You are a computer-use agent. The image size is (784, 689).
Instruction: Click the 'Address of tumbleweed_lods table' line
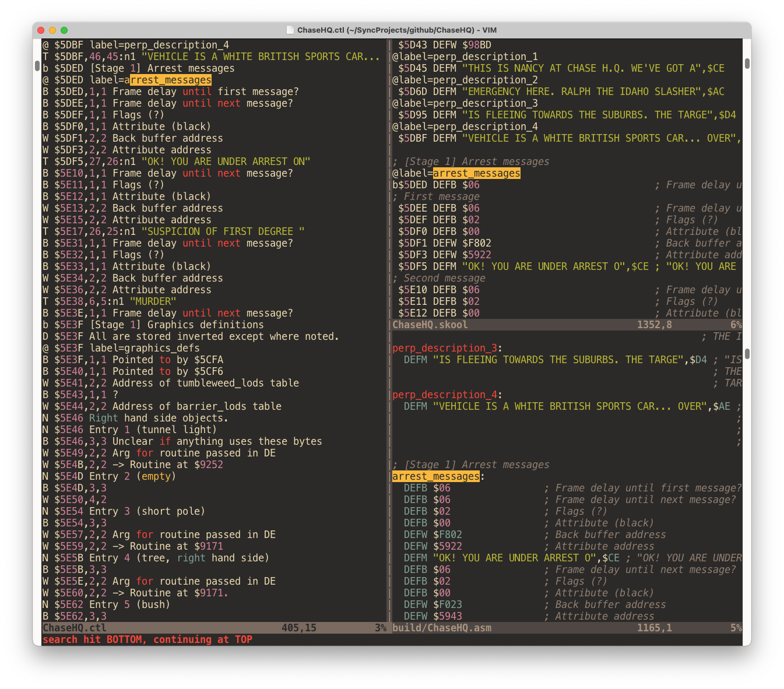click(x=171, y=383)
